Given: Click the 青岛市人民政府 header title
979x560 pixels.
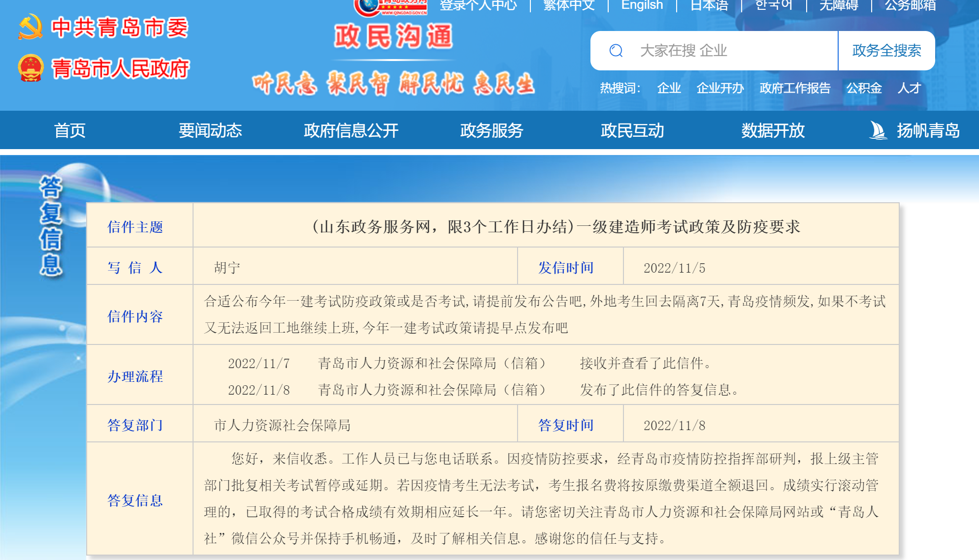Looking at the screenshot, I should tap(121, 68).
